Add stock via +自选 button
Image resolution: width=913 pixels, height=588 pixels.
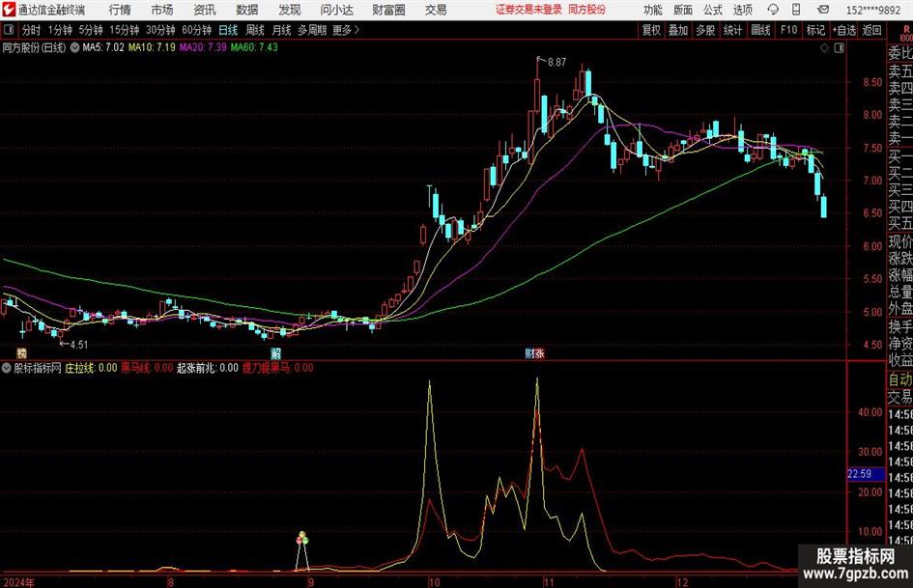point(844,30)
